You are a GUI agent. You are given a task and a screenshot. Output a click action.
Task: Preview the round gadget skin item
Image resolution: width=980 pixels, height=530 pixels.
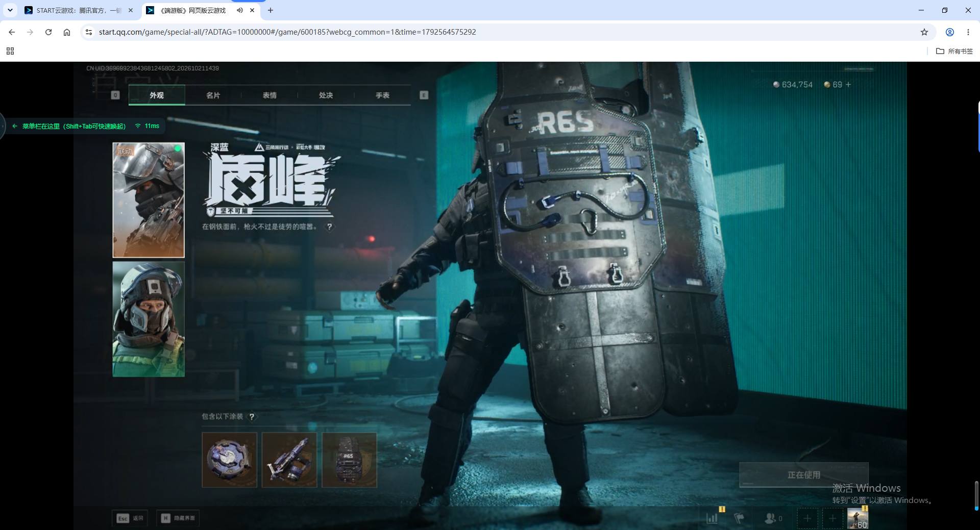tap(229, 460)
